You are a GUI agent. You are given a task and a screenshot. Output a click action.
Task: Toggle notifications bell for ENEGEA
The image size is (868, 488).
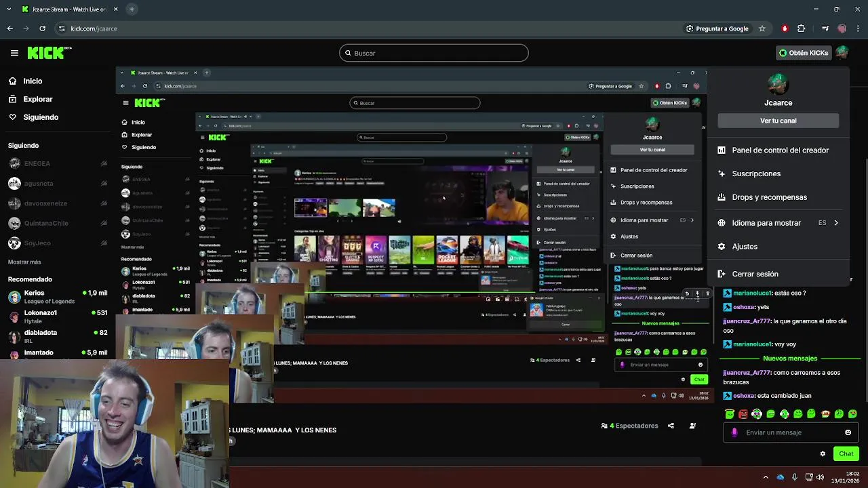(x=104, y=163)
